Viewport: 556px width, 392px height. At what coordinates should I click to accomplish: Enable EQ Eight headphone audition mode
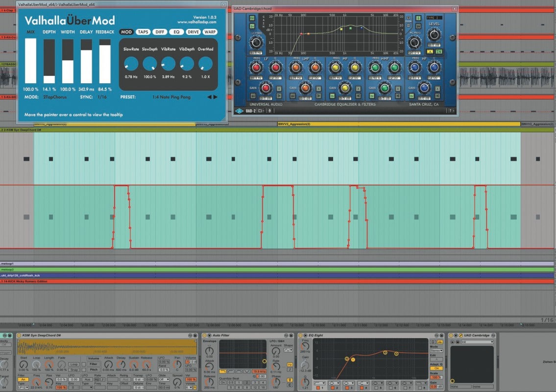(433, 342)
